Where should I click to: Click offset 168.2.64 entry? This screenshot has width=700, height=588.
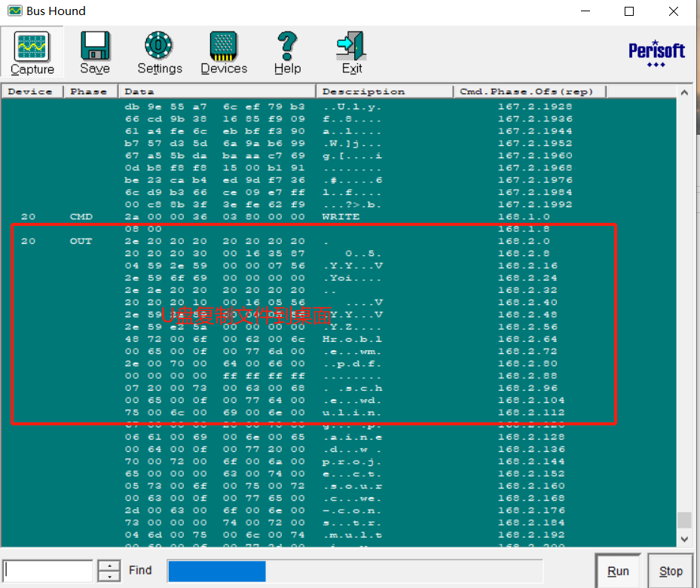[x=527, y=339]
